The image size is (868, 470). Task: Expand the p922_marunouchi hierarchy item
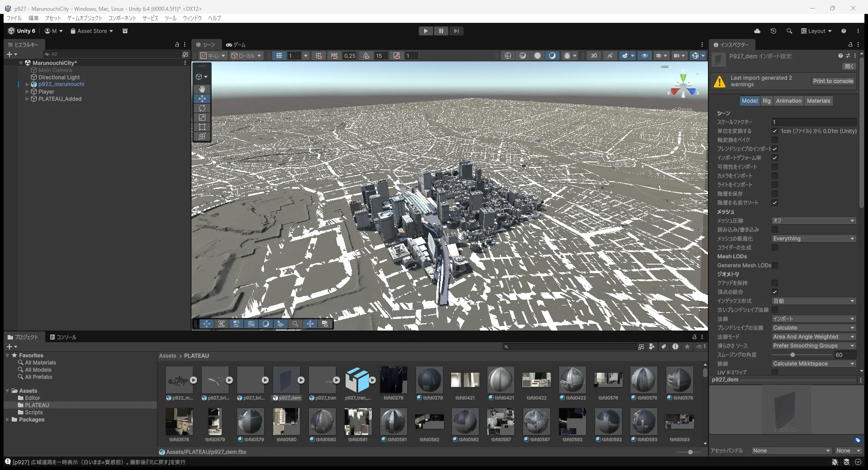click(27, 84)
